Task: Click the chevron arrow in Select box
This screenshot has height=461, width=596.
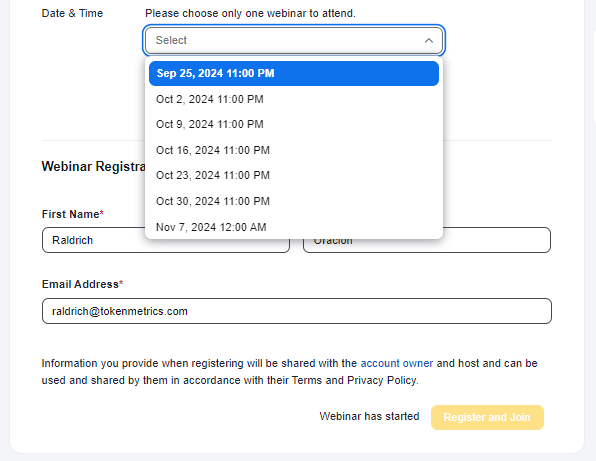Action: 428,40
